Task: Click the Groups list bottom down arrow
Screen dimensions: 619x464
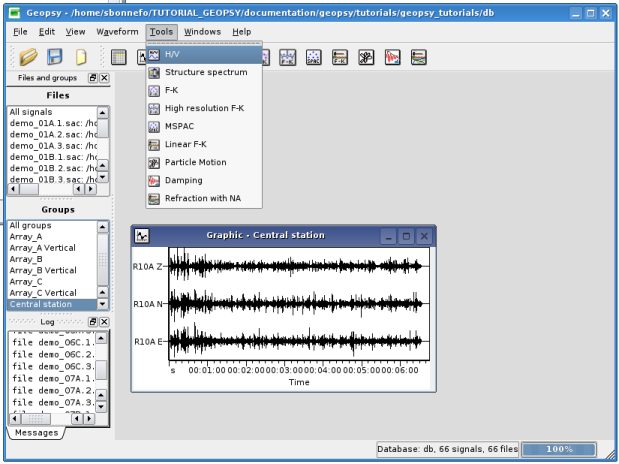Action: [103, 304]
